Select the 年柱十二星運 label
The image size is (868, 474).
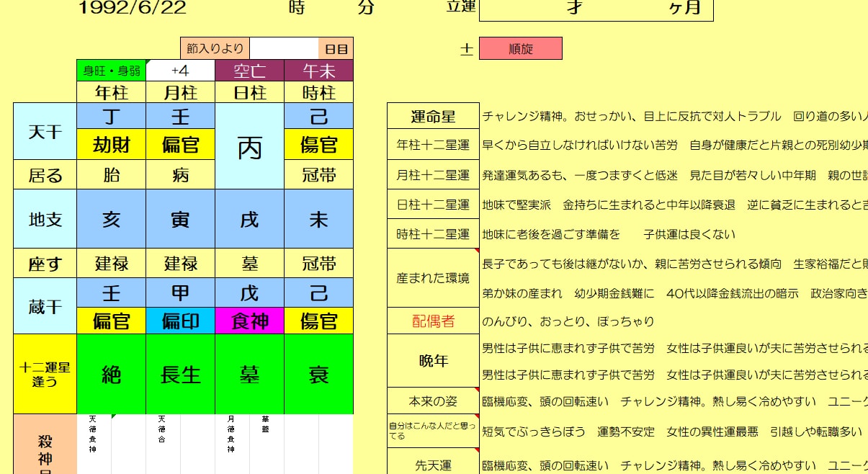click(x=433, y=145)
